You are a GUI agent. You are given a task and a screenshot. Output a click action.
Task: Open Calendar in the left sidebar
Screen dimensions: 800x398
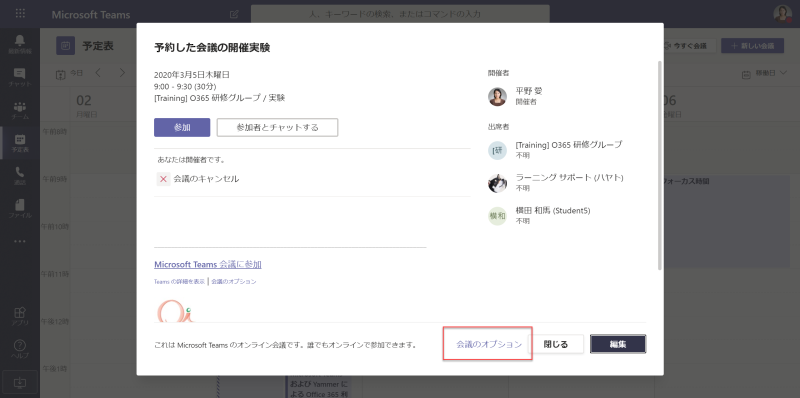(20, 143)
